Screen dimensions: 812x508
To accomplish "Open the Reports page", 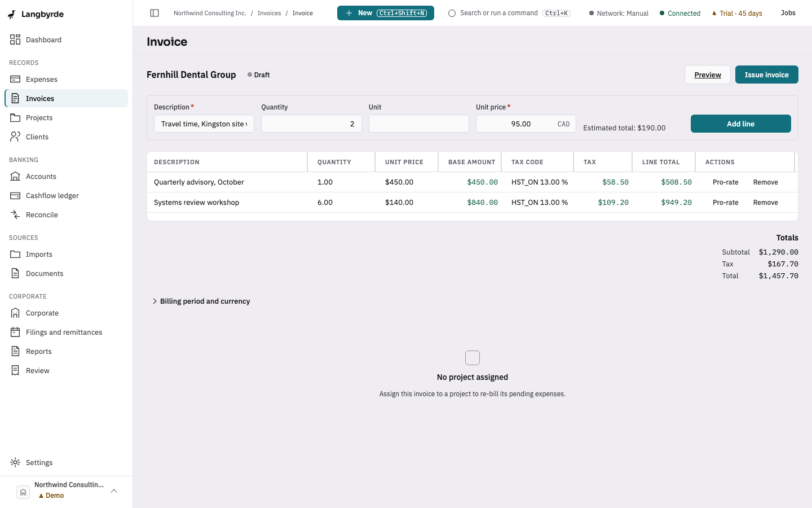I will click(x=66, y=351).
